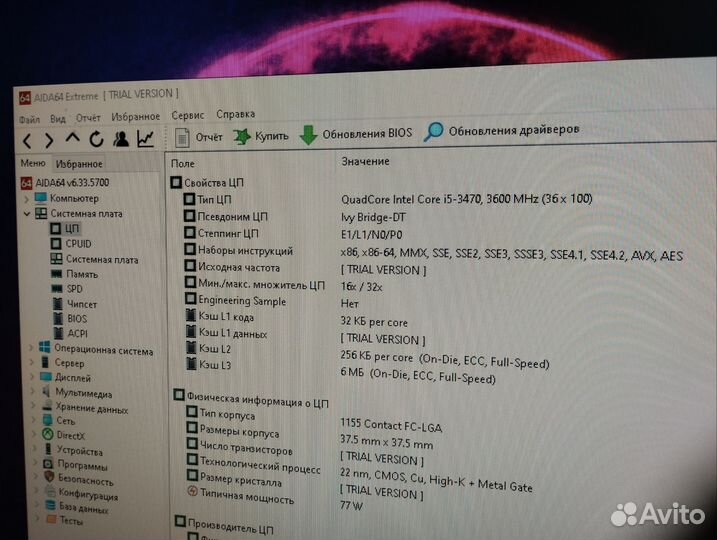Screen dimensions: 717x540
Task: Select ACPI in the tree
Action: [70, 333]
